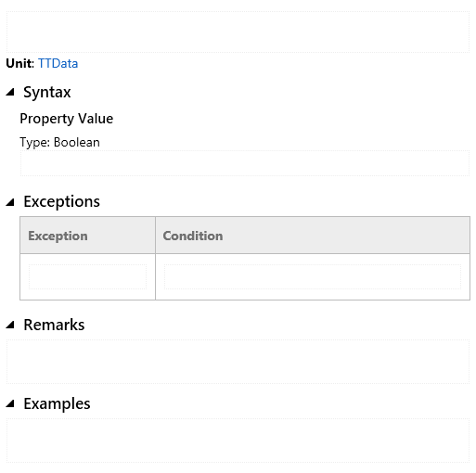Screen dimensions: 476x473
Task: Click the Examples content text area
Action: tap(238, 441)
